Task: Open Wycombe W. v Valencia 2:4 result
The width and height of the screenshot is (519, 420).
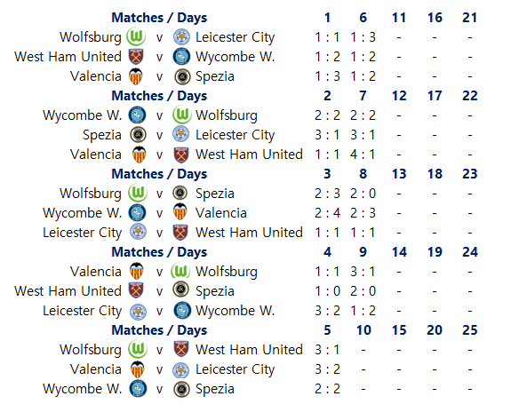Action: (x=327, y=213)
